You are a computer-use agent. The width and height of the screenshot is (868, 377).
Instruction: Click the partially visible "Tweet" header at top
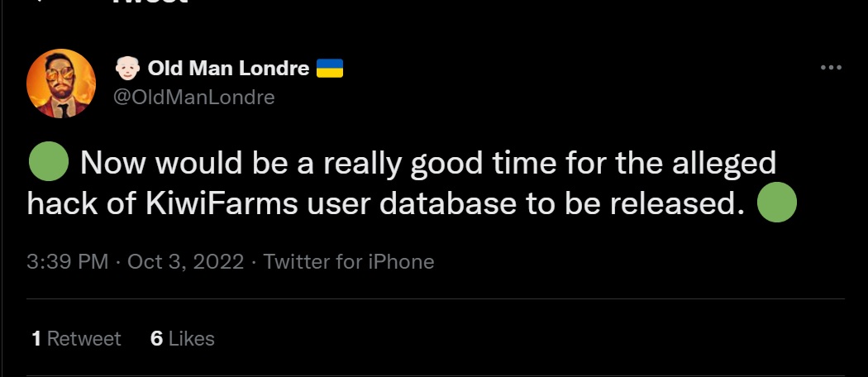tap(150, 2)
